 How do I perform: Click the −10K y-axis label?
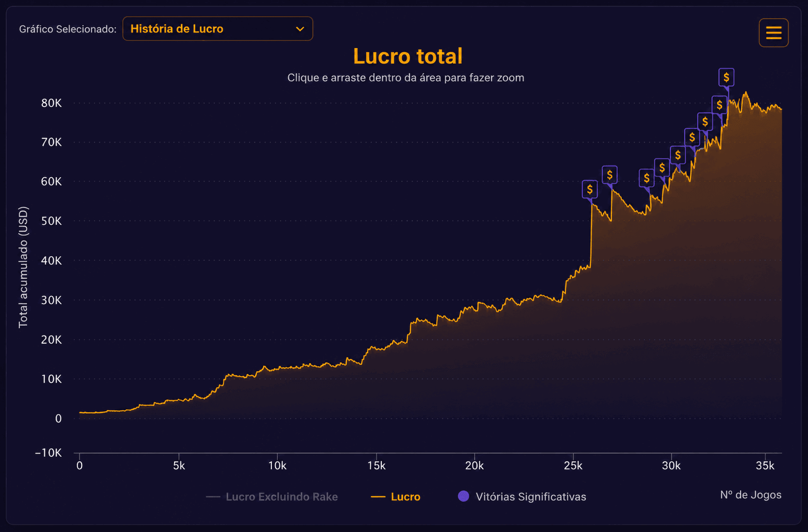pos(48,453)
